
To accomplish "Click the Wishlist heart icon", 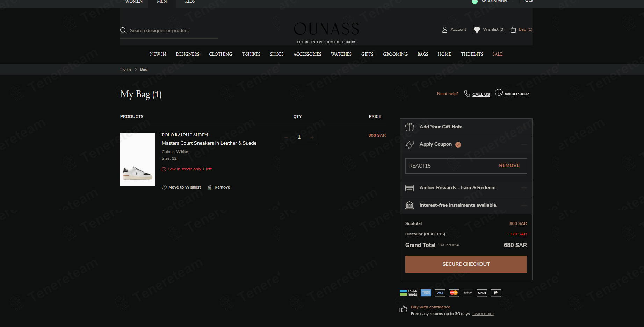I will [x=477, y=30].
